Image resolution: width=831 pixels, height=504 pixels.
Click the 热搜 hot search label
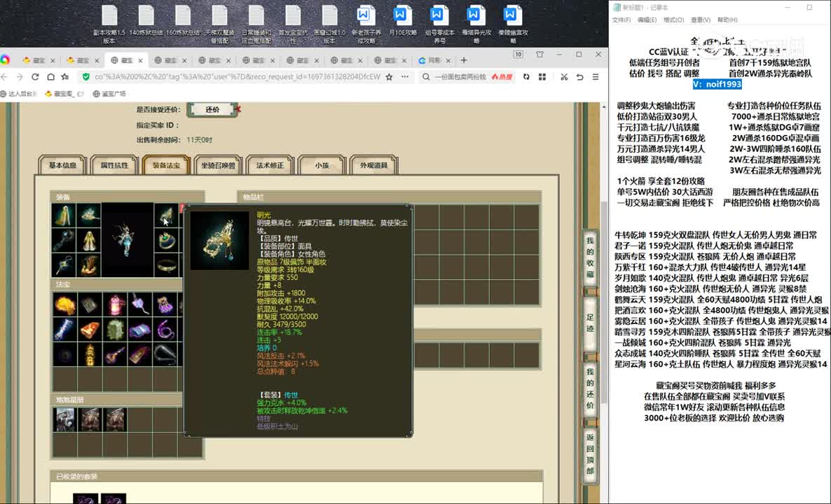[502, 77]
